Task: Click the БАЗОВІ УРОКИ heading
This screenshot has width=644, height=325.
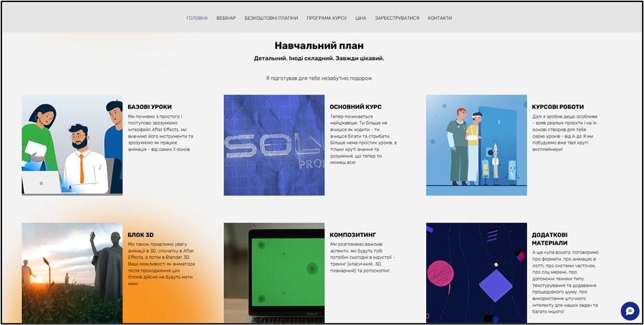Action: [150, 107]
